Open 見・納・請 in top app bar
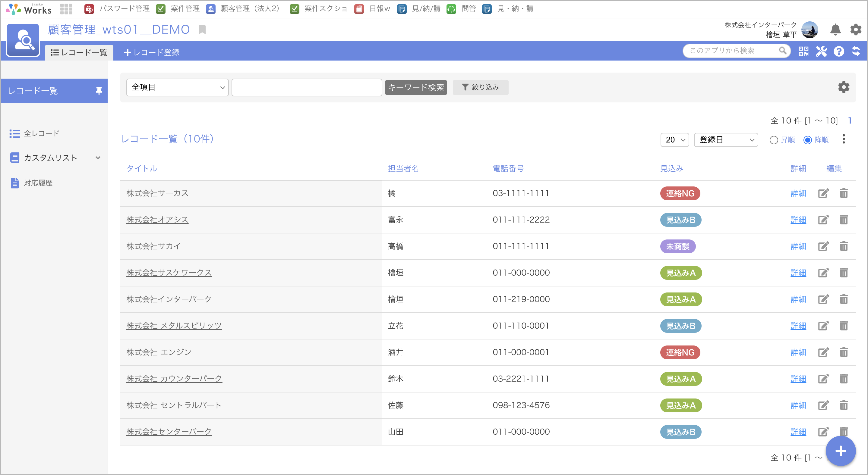The height and width of the screenshot is (475, 868). (x=507, y=9)
